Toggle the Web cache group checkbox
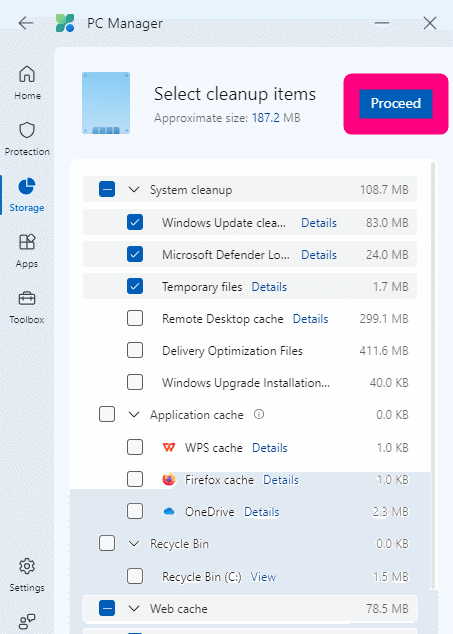This screenshot has width=453, height=634. [107, 608]
